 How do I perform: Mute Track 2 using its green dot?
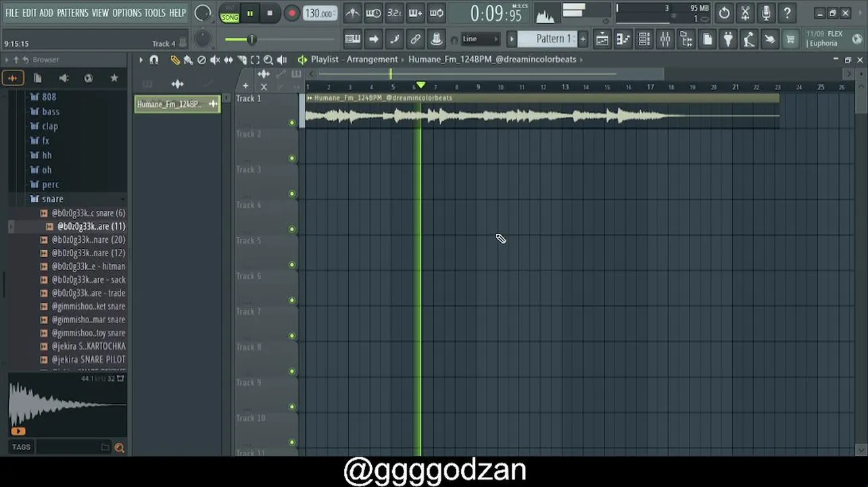tap(292, 158)
